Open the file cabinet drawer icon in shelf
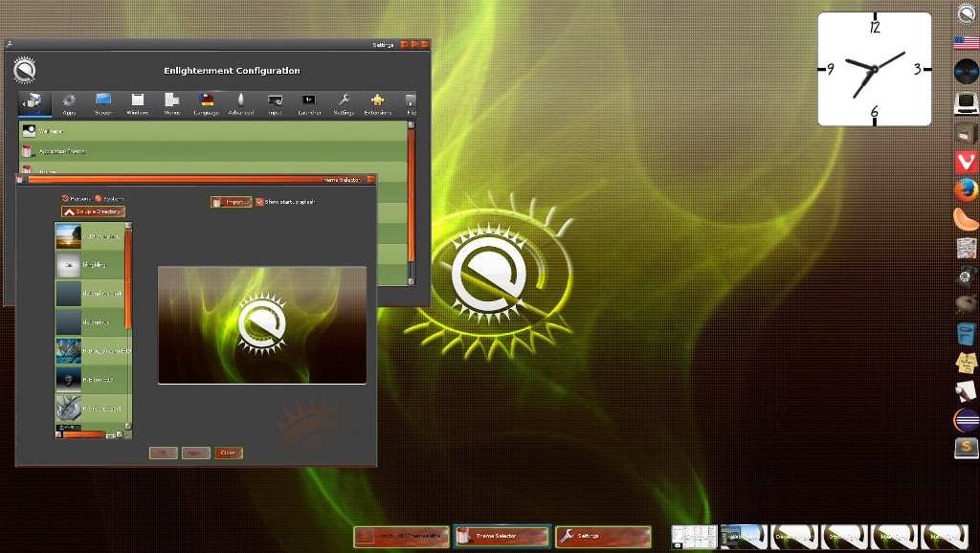 tap(967, 133)
